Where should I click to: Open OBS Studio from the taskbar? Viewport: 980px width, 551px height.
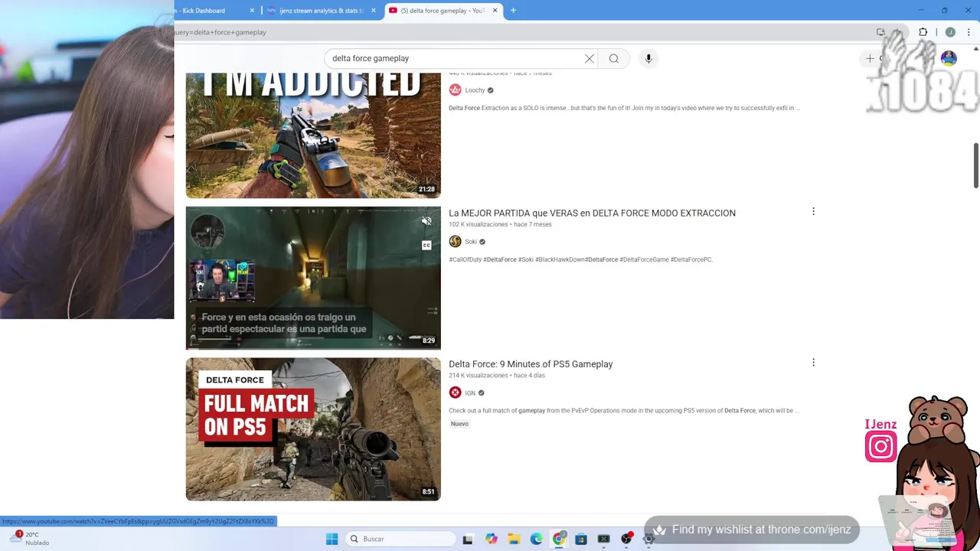(x=626, y=539)
